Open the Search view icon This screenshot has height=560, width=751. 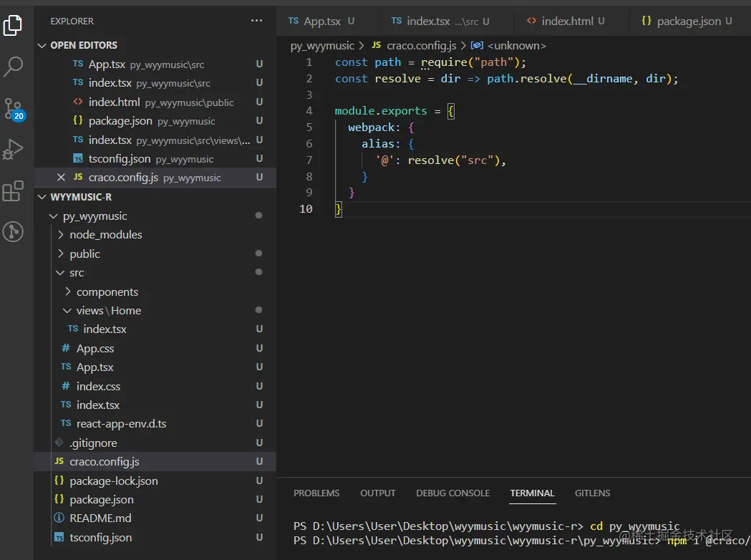tap(13, 67)
